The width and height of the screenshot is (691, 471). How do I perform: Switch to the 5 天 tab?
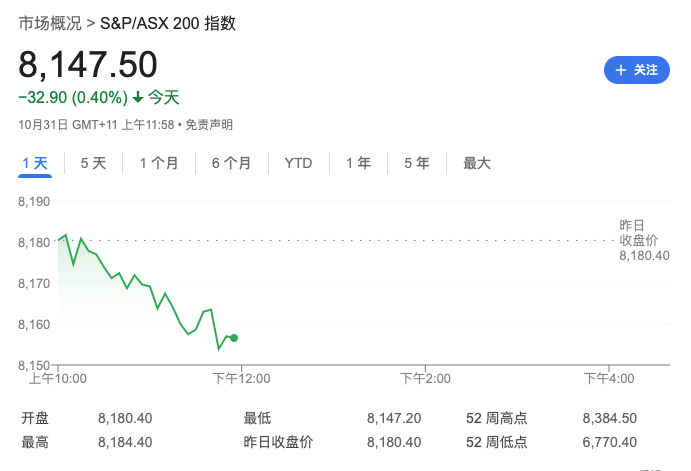click(93, 163)
